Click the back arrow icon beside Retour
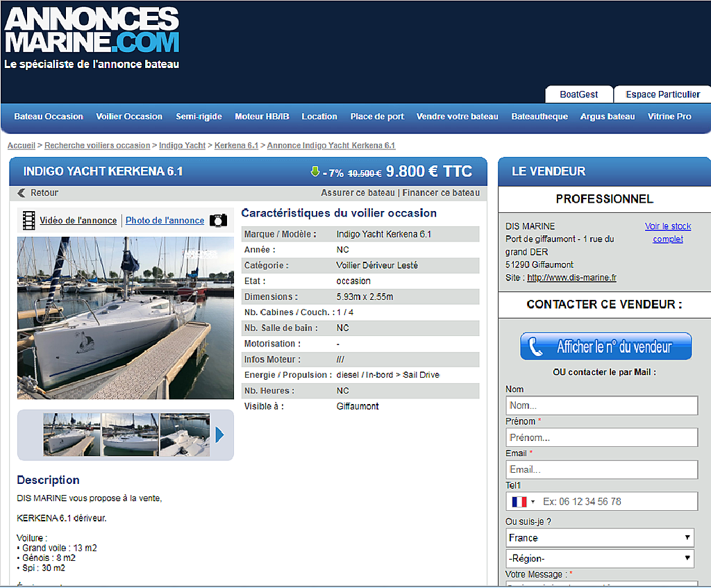The width and height of the screenshot is (711, 588). [22, 193]
